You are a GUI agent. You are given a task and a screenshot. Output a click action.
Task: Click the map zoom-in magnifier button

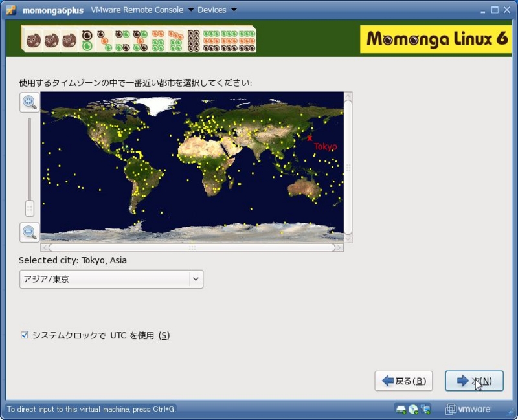click(x=29, y=102)
